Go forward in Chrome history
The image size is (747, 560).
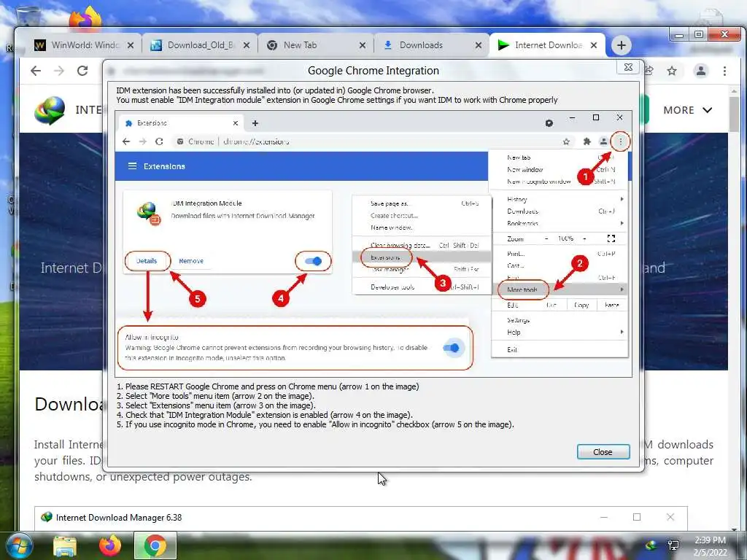(x=59, y=71)
